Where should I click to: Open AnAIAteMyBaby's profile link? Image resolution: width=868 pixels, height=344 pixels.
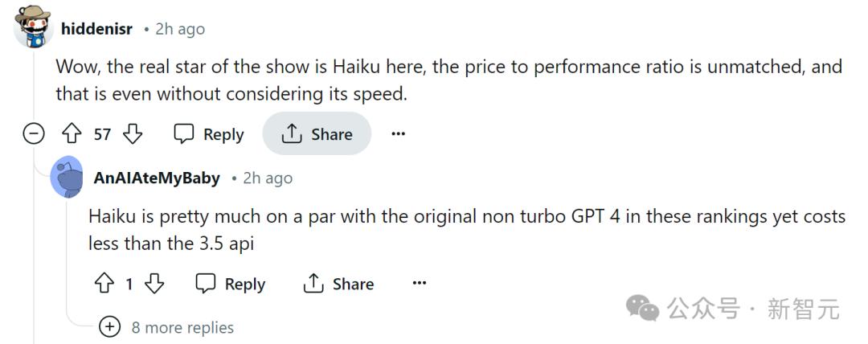coord(157,178)
